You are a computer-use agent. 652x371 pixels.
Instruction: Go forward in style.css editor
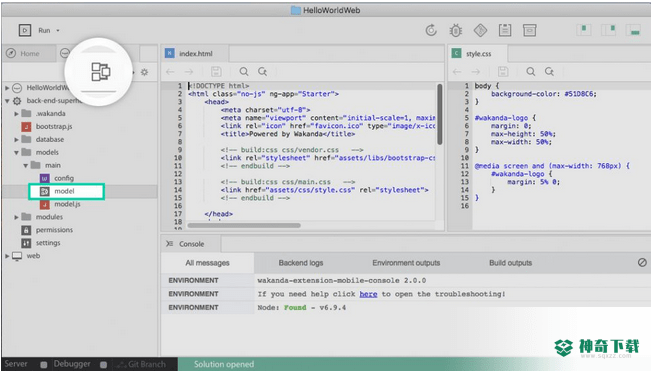[476, 72]
